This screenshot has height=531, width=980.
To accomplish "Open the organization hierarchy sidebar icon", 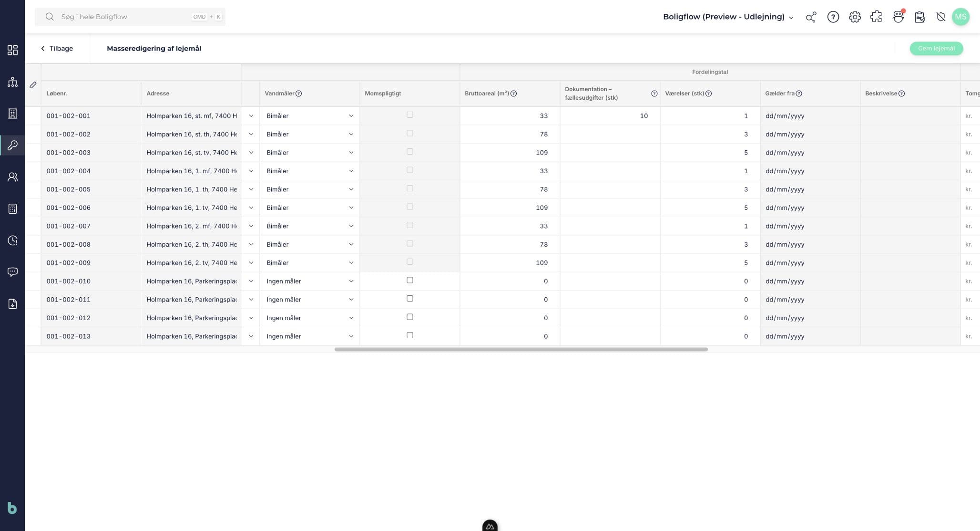I will point(12,82).
